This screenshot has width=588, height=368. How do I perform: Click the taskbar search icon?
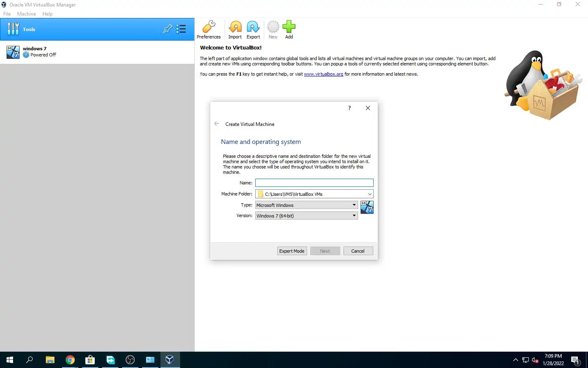[29, 360]
